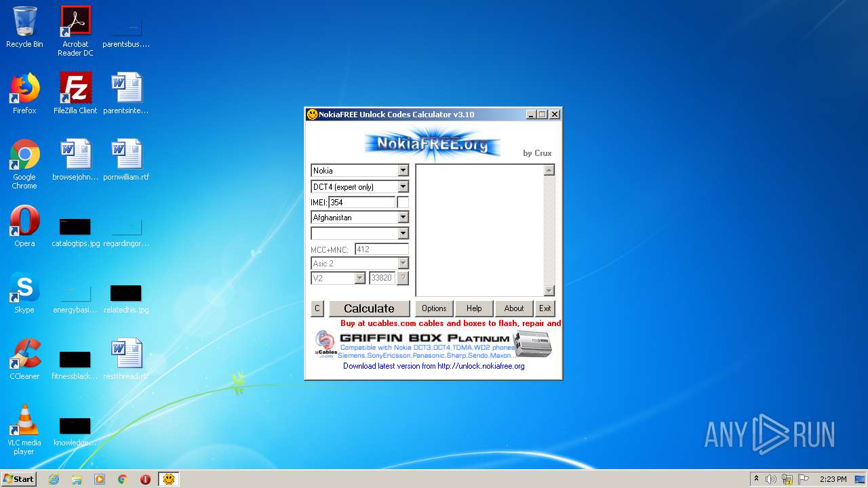The width and height of the screenshot is (868, 488).
Task: Click the Chrome taskbar icon
Action: pyautogui.click(x=123, y=479)
